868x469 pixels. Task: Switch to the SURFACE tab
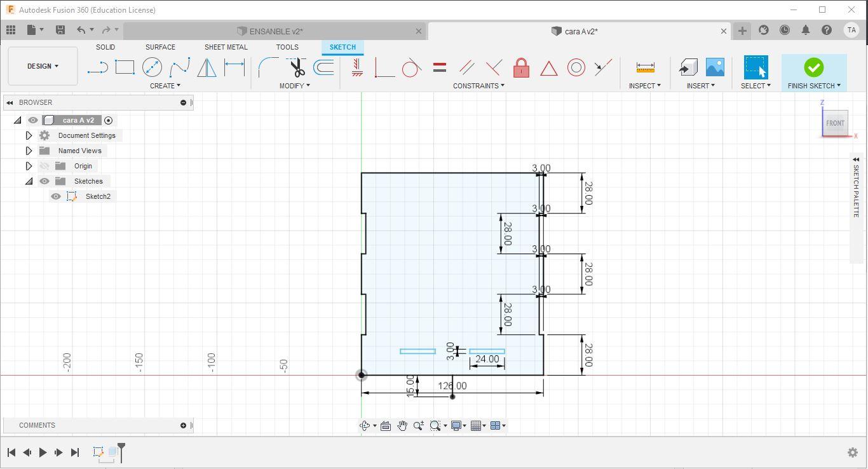click(160, 47)
